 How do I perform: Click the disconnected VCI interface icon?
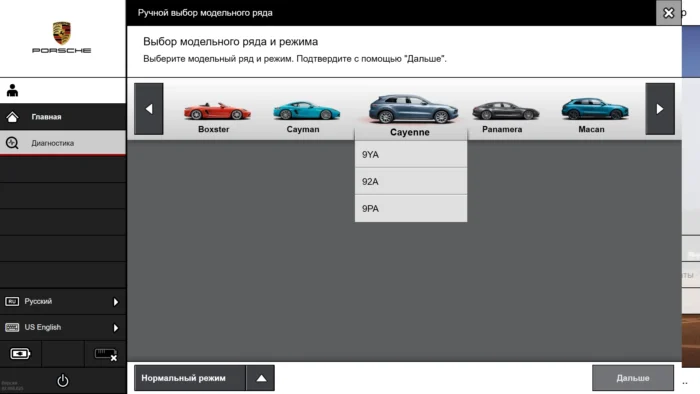[106, 355]
